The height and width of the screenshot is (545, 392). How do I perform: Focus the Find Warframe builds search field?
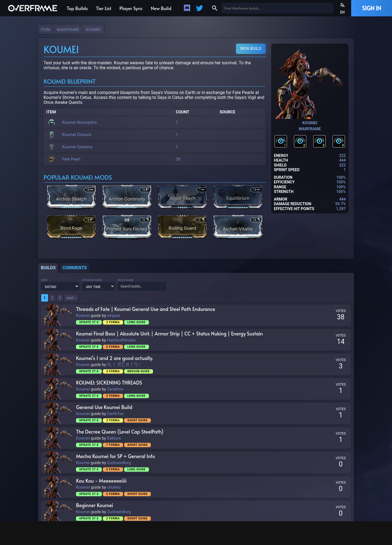pos(277,8)
